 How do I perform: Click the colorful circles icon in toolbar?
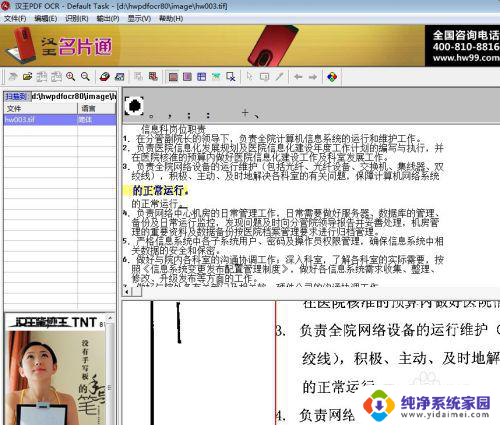click(332, 77)
